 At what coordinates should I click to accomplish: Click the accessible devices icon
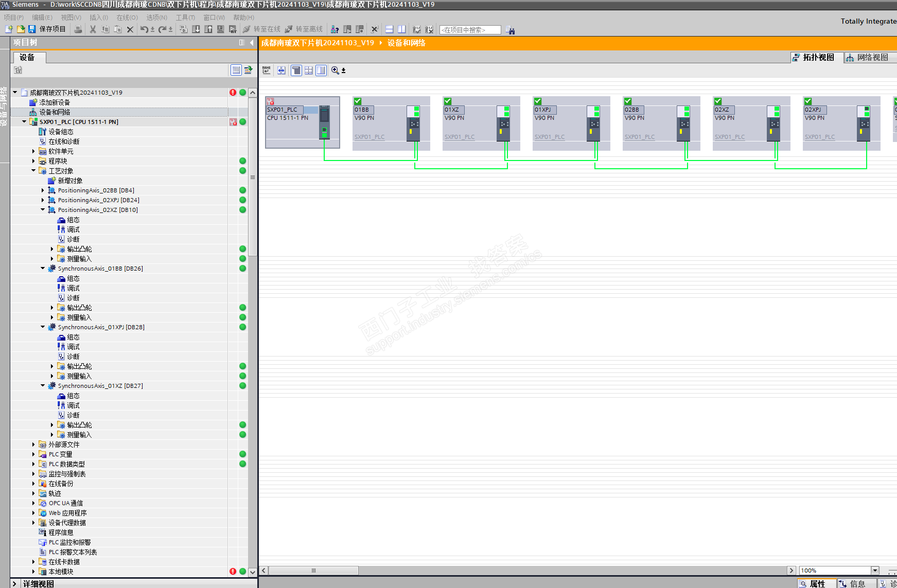tap(335, 29)
